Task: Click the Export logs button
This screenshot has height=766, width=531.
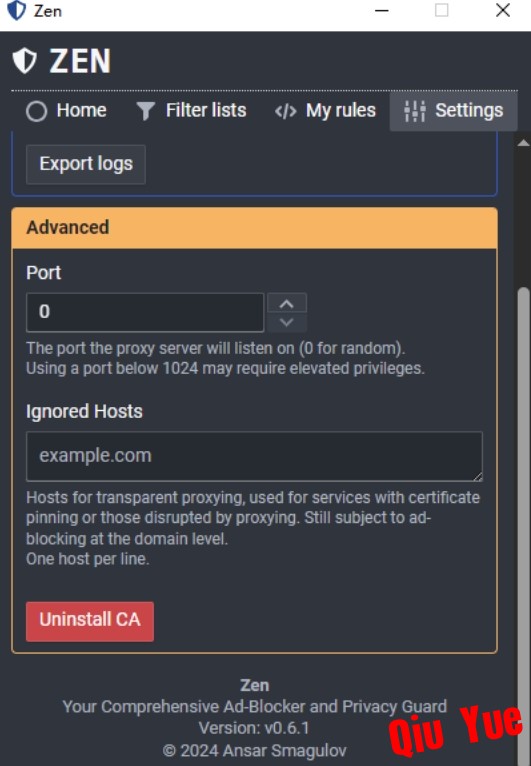Action: 86,164
